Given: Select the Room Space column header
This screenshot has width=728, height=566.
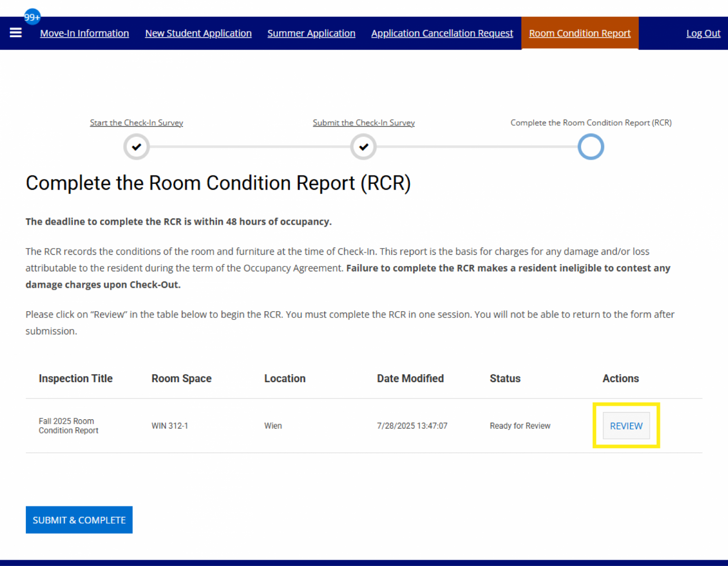Looking at the screenshot, I should [x=181, y=378].
